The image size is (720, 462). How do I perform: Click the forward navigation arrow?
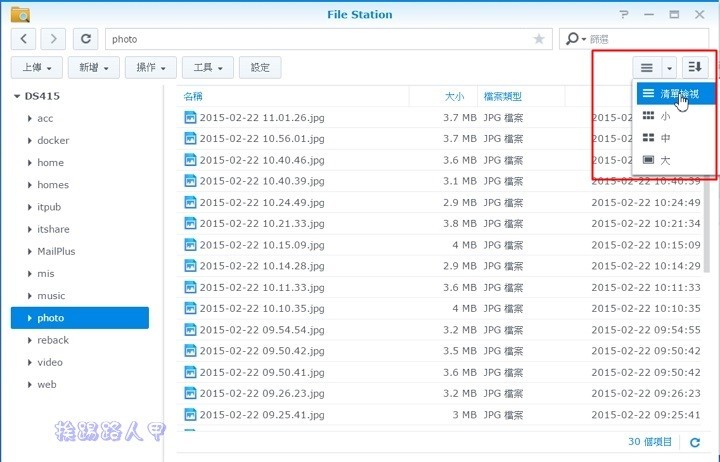point(54,39)
